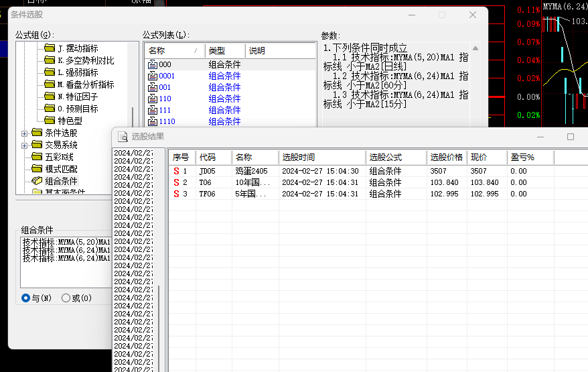
Task: Open the K.多空势利对比 folder icon
Action: click(50, 60)
